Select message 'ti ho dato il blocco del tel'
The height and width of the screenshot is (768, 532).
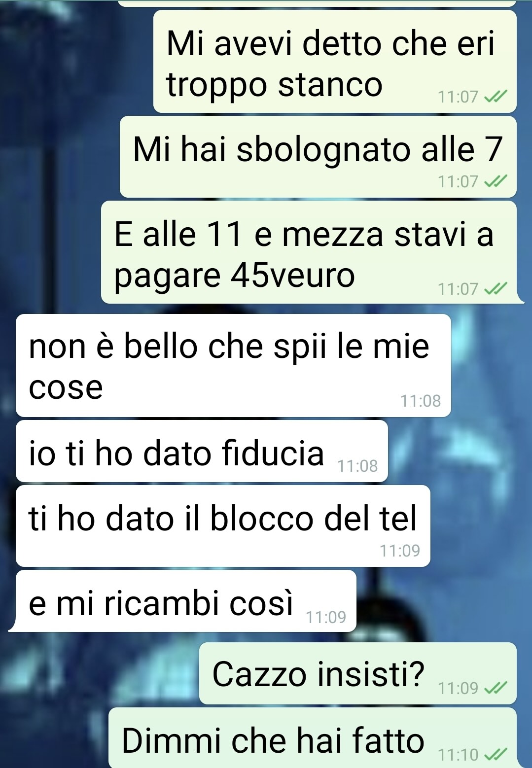223,526
